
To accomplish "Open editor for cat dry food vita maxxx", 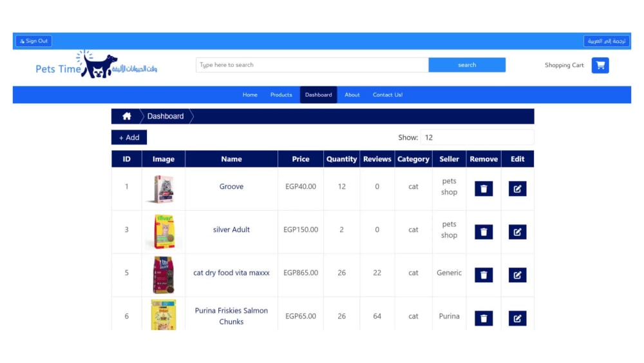I will [x=517, y=275].
